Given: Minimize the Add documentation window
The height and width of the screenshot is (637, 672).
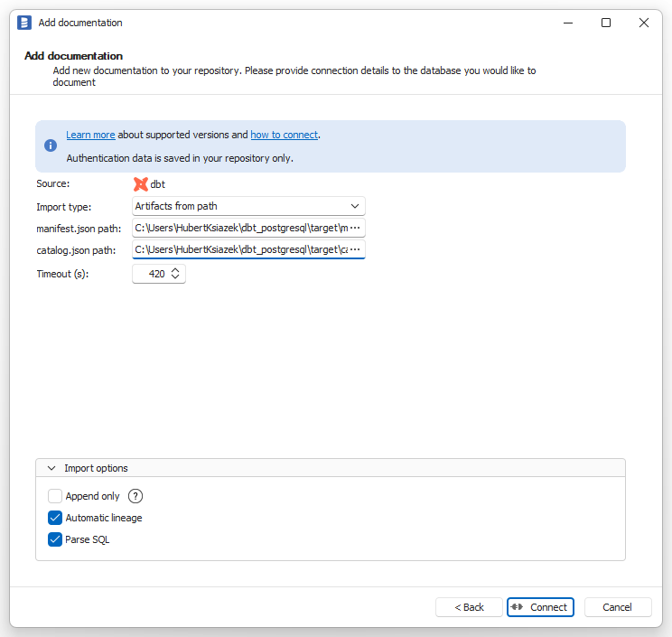Looking at the screenshot, I should tap(568, 23).
